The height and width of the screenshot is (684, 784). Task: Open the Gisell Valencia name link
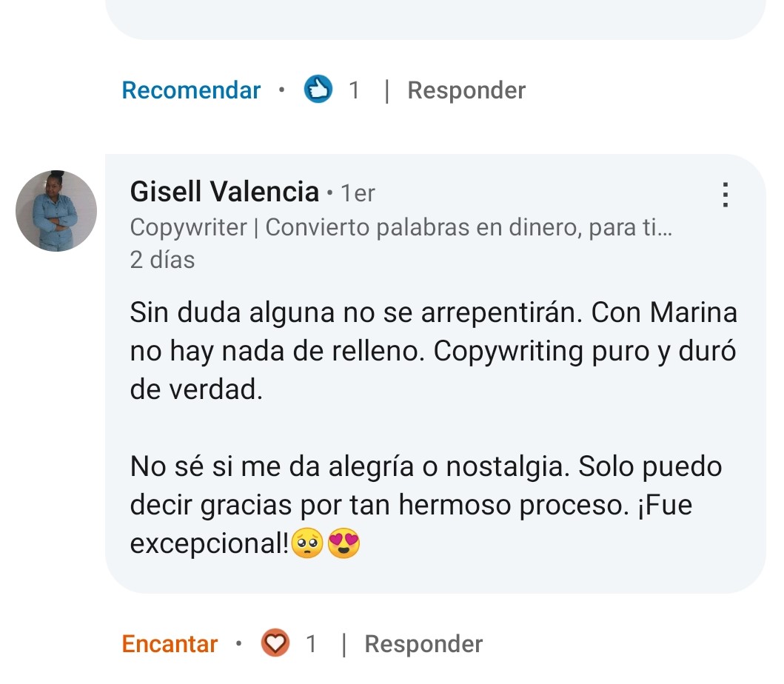(224, 192)
